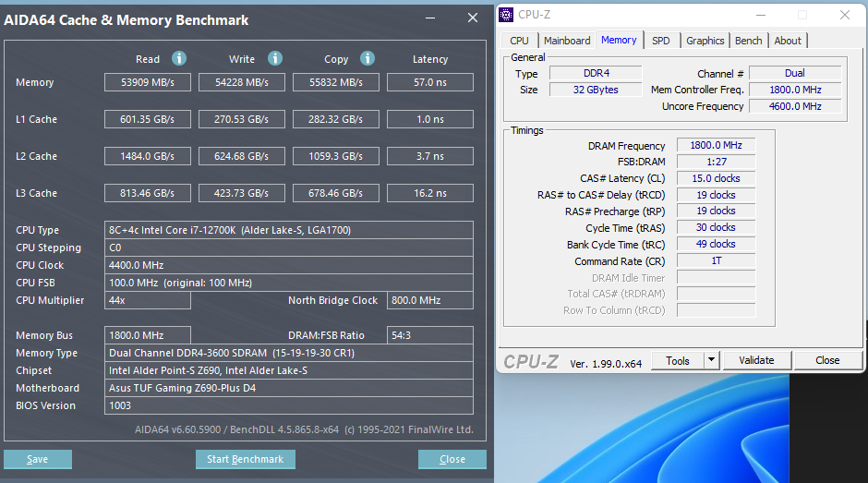868x483 pixels.
Task: Select the Memory tab in CPU-Z
Action: [x=619, y=40]
